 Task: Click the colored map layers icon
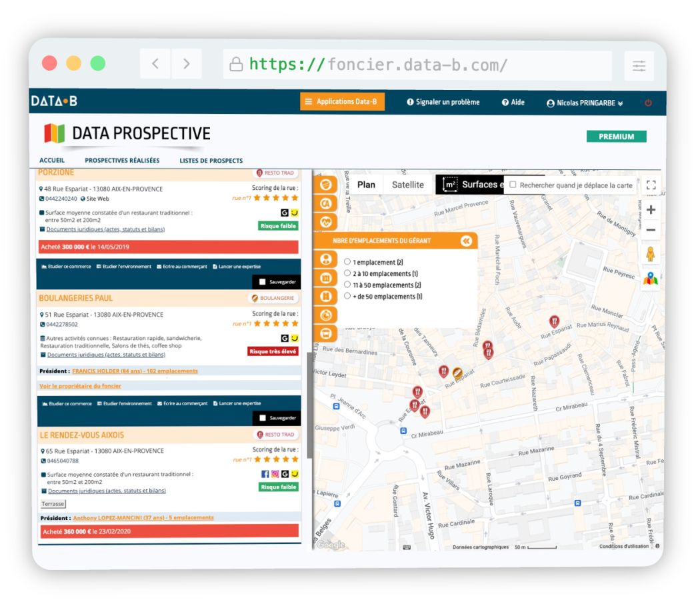coord(651,279)
